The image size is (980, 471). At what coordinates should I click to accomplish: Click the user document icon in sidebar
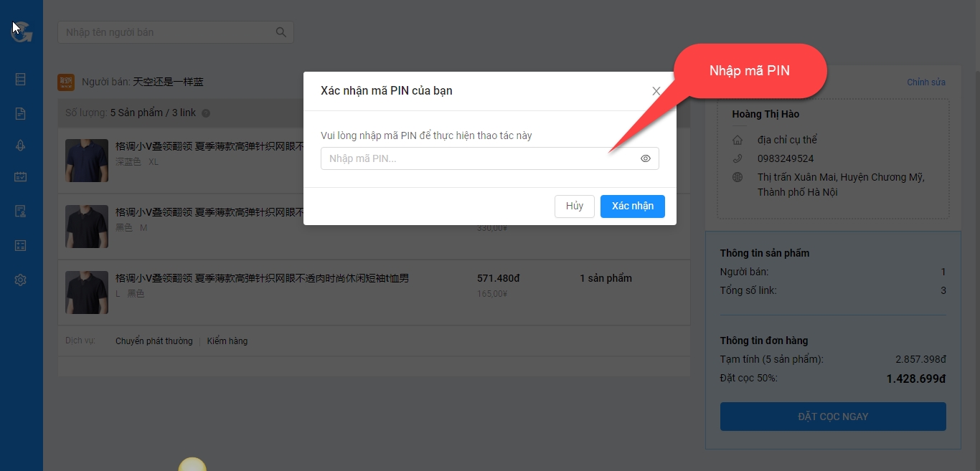pos(21,211)
